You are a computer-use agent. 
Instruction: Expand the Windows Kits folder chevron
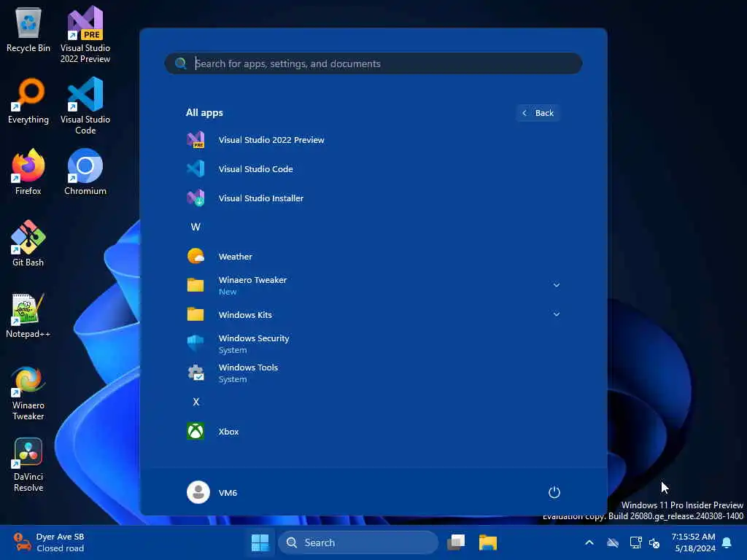(x=556, y=314)
